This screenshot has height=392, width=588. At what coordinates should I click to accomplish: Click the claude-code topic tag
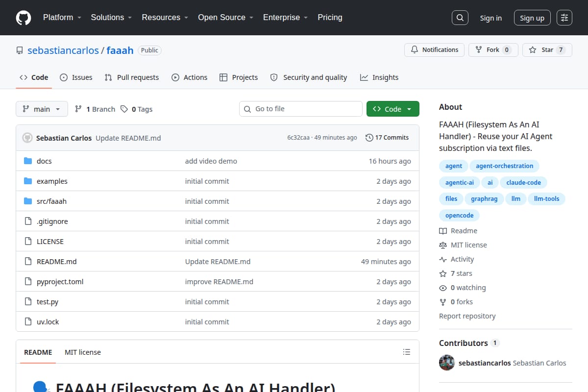pyautogui.click(x=524, y=182)
